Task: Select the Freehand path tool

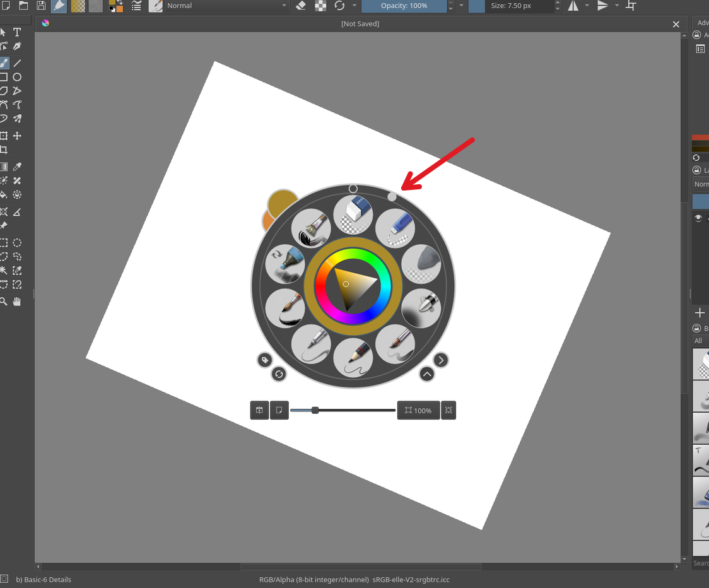Action: [17, 105]
